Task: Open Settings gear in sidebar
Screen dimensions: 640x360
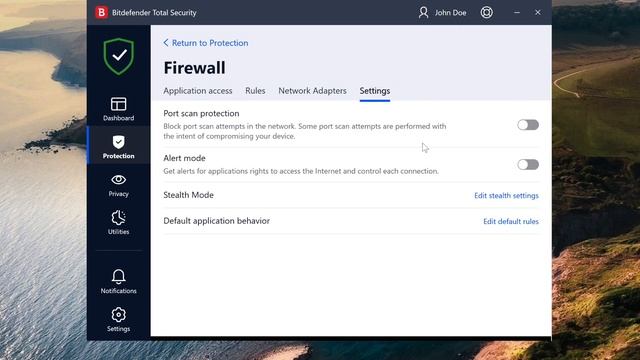Action: [x=118, y=320]
